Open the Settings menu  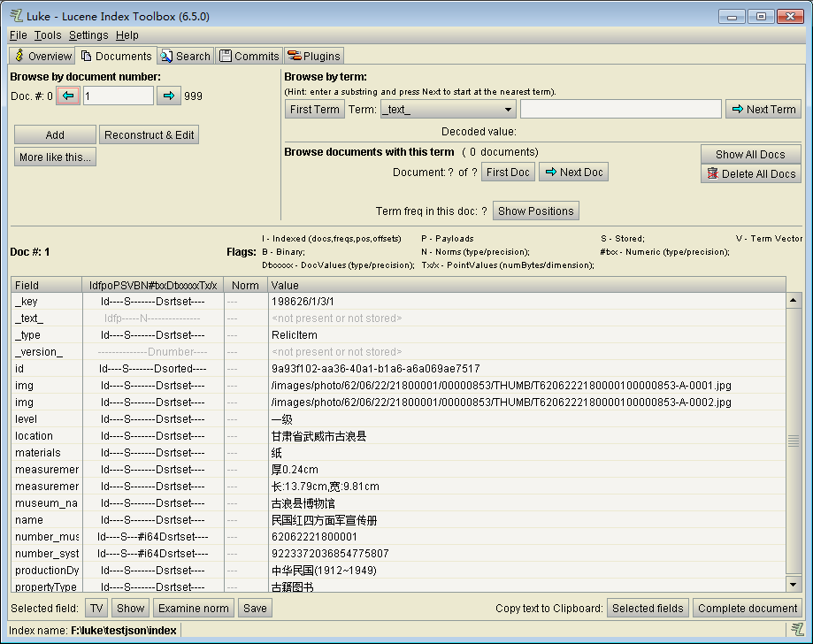pos(88,35)
